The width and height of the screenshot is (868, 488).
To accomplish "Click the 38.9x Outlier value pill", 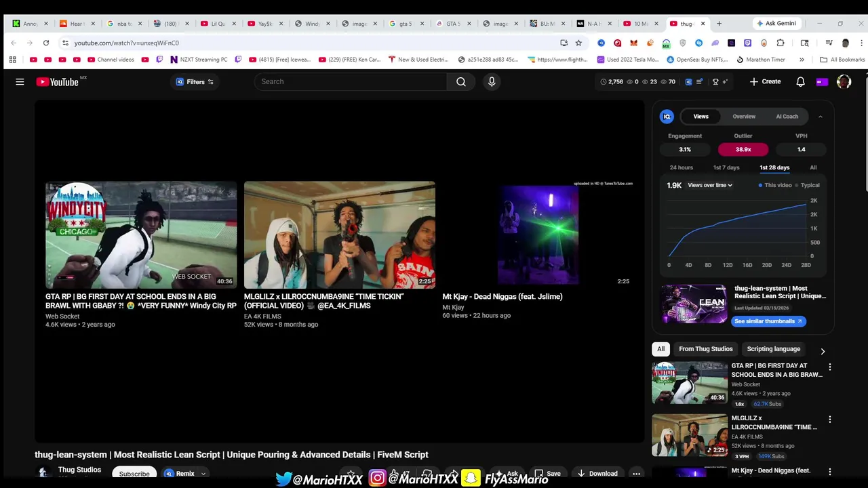I will [x=743, y=150].
